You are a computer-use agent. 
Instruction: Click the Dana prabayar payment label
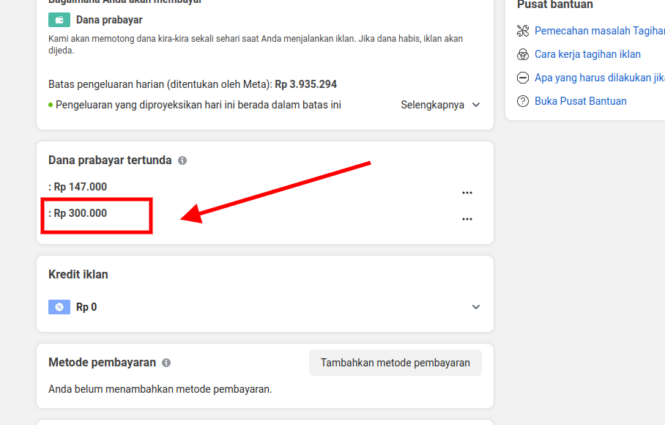[x=109, y=20]
